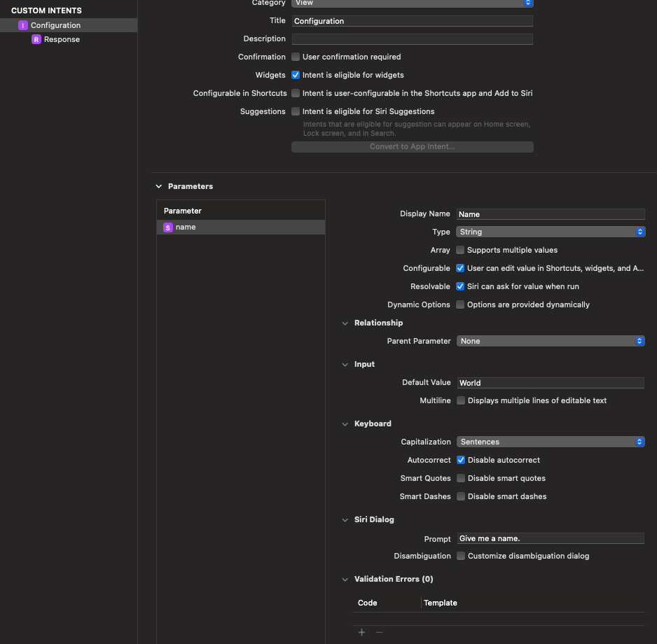This screenshot has height=644, width=657.
Task: Click the S type icon beside the name parameter
Action: [167, 227]
